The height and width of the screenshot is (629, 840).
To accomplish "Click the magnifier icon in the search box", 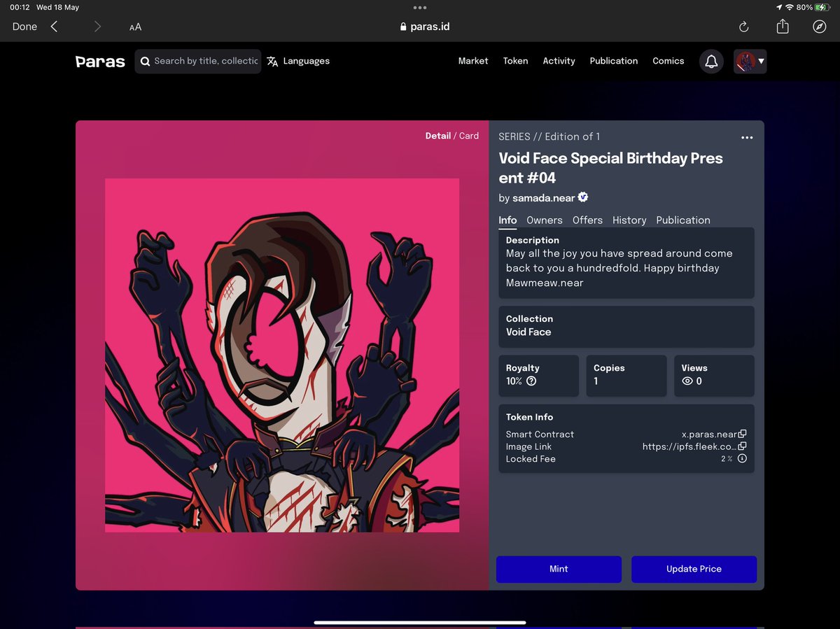I will coord(145,62).
